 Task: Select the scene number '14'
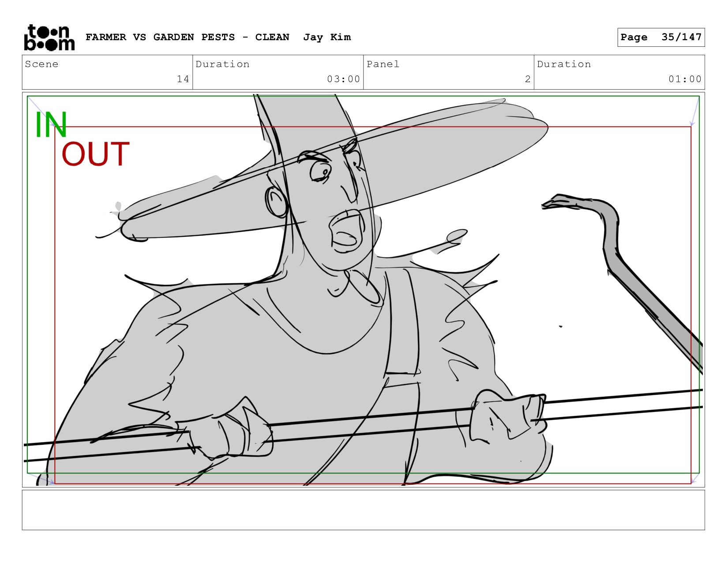183,79
